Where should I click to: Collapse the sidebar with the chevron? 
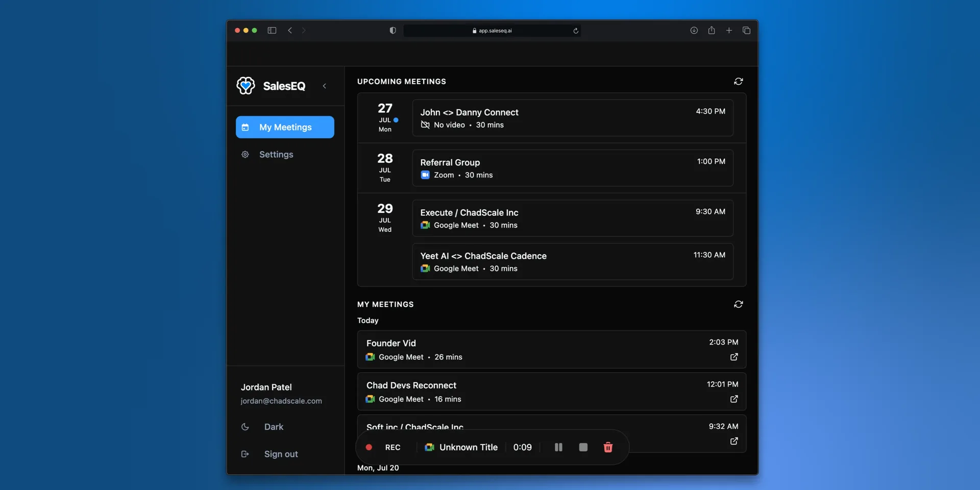[325, 86]
